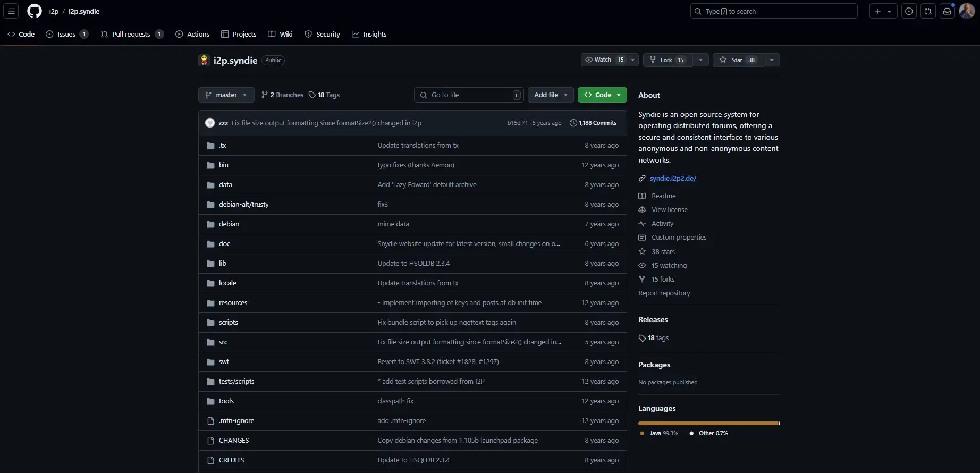Viewport: 980px width, 473px height.
Task: Focus the Go to file search box
Action: pos(469,95)
